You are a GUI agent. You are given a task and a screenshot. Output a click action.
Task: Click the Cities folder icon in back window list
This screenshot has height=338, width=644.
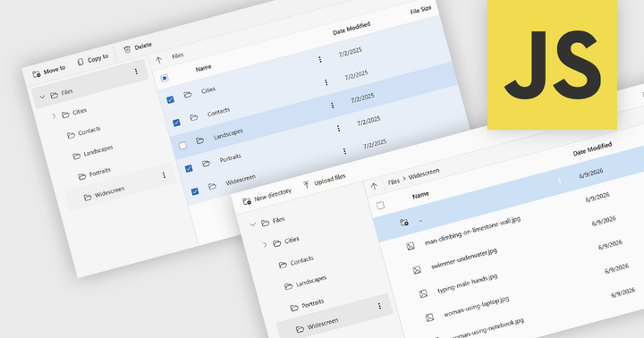(x=188, y=95)
